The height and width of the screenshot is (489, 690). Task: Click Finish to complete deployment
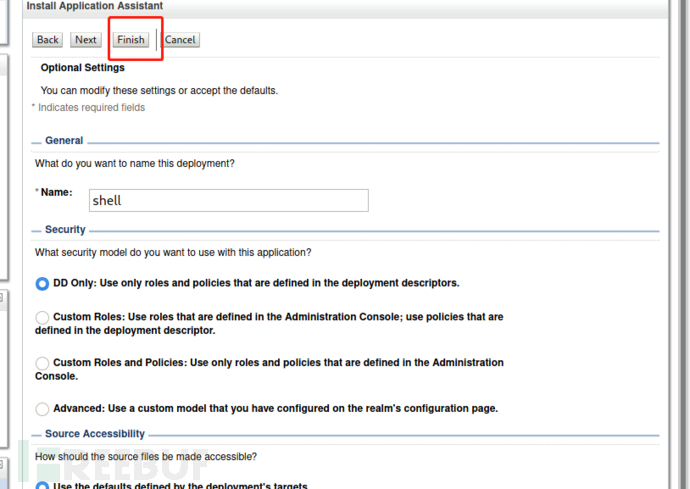[131, 40]
